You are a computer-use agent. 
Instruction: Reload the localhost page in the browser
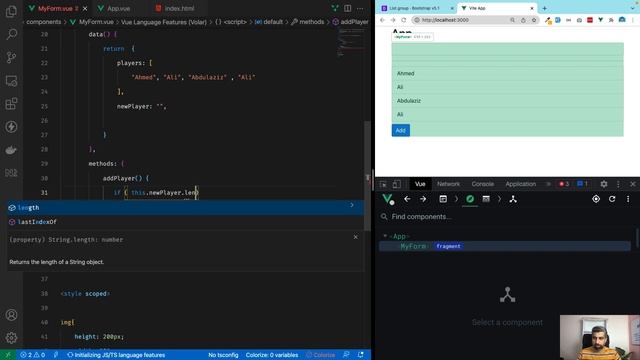coord(403,20)
